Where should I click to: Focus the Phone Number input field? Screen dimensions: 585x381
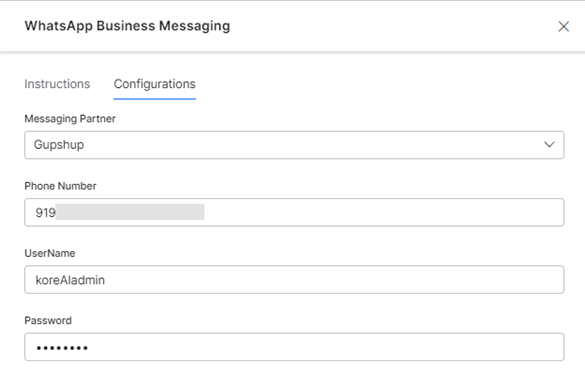(x=294, y=212)
